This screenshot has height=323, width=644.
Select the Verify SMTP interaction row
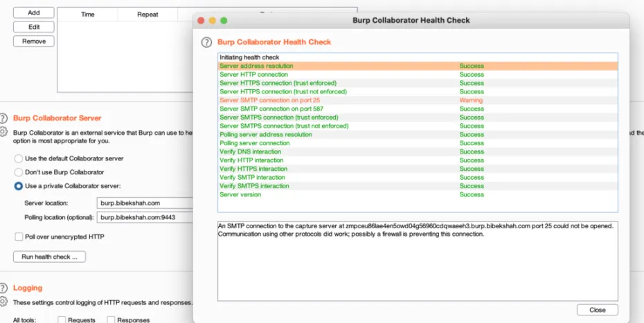pos(418,177)
